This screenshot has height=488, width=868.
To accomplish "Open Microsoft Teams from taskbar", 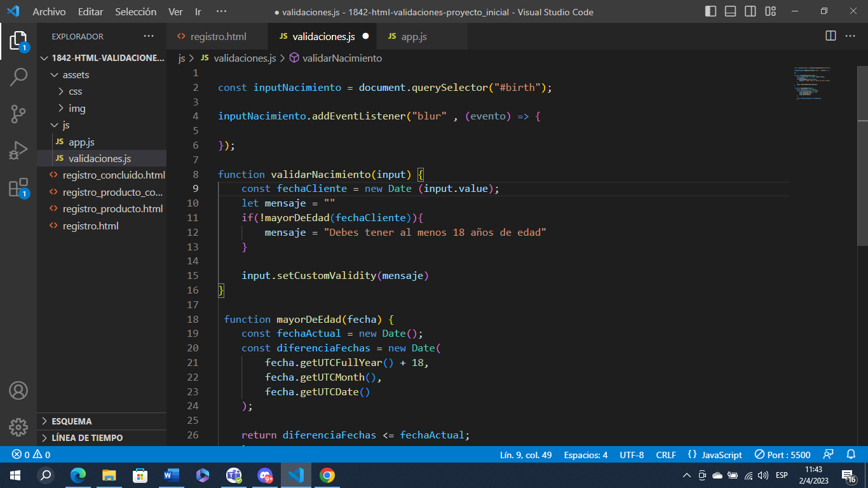I will point(233,475).
